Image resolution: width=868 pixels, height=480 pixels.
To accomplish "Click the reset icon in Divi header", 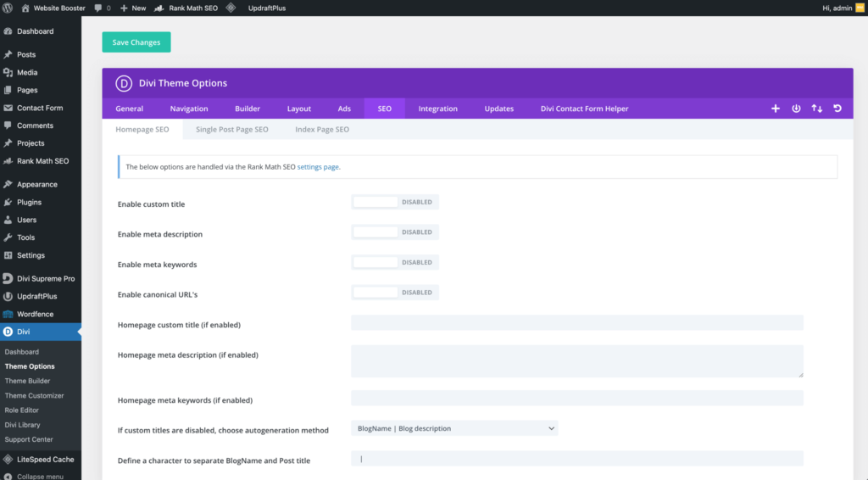I will coord(837,109).
